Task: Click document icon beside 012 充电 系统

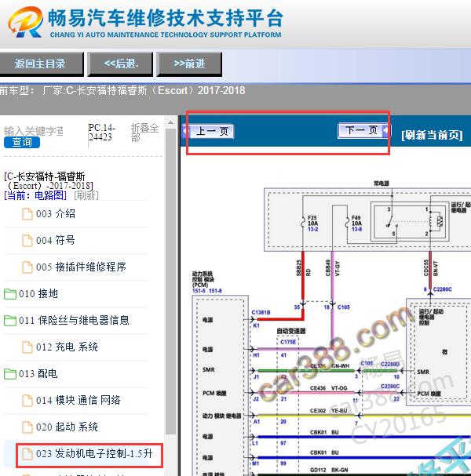Action: 27,347
